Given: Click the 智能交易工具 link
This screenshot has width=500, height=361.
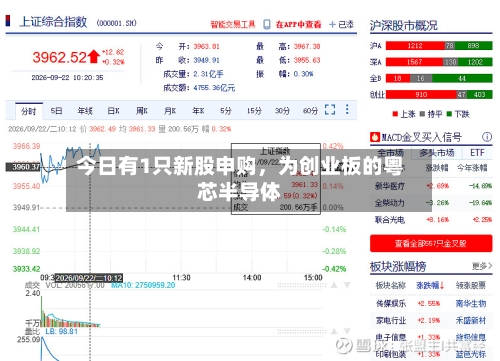Looking at the screenshot, I should pos(233,24).
